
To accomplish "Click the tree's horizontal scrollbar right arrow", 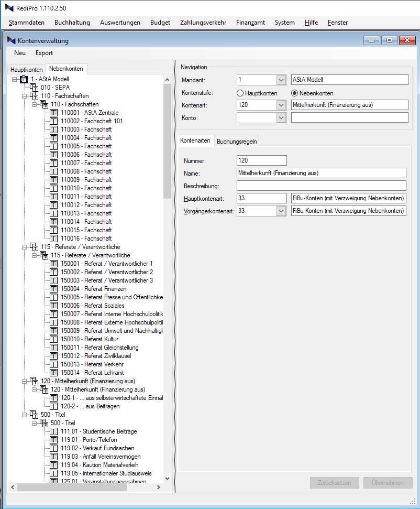I will tap(159, 488).
